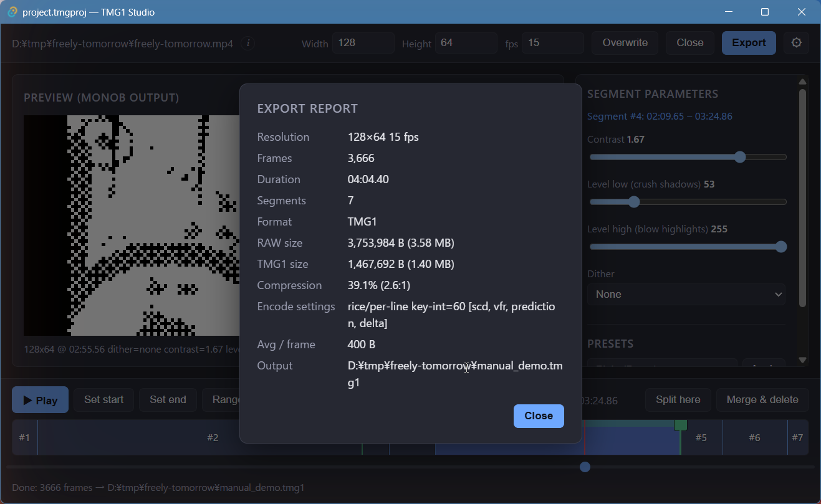
Task: Click the Merge & delete button
Action: (762, 400)
